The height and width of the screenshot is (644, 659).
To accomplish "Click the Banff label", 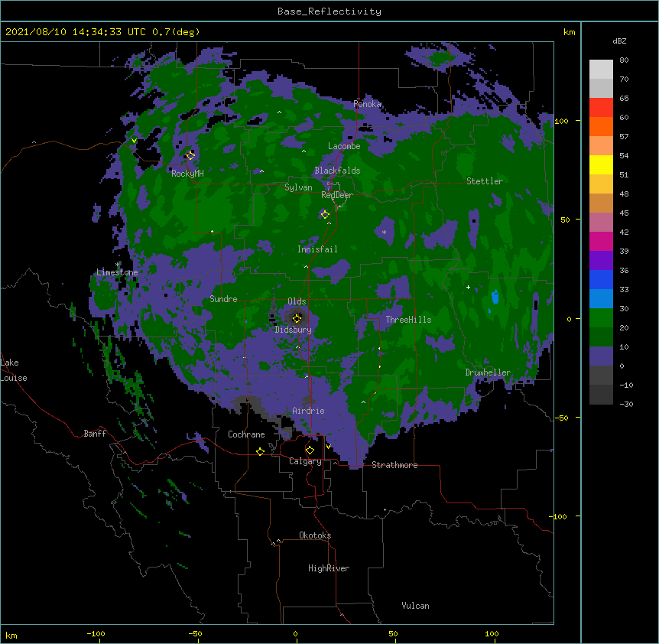I will 95,434.
